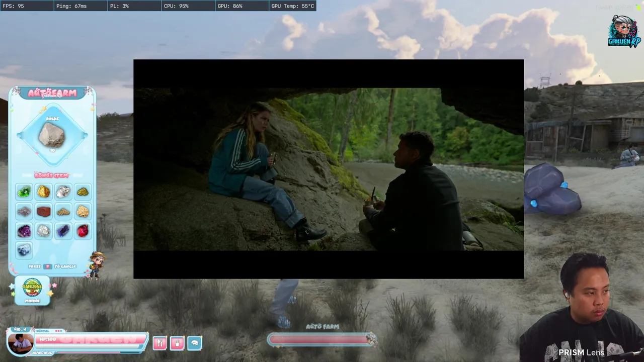The image size is (644, 362).
Task: Click the 'GPU: 86%' overlay stat
Action: pos(229,6)
